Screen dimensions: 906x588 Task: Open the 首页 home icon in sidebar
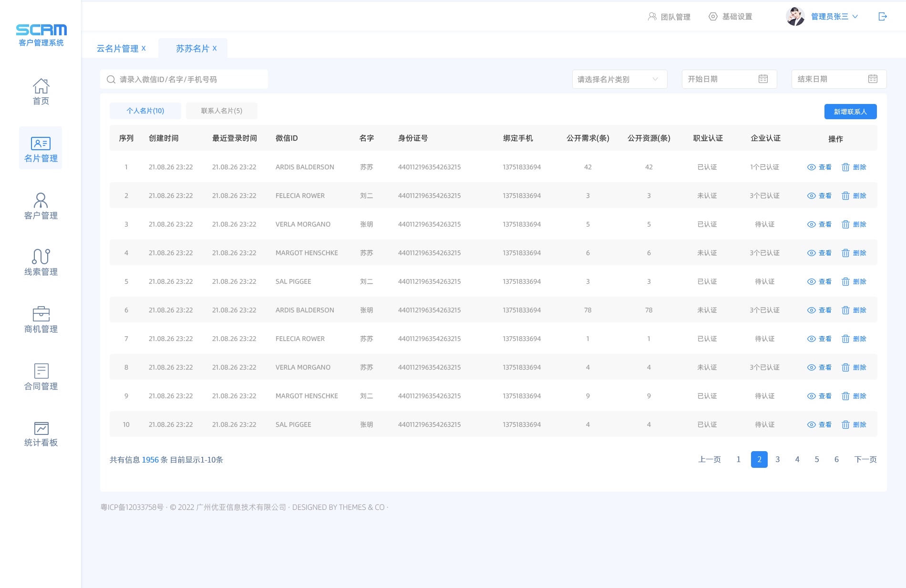pyautogui.click(x=41, y=86)
